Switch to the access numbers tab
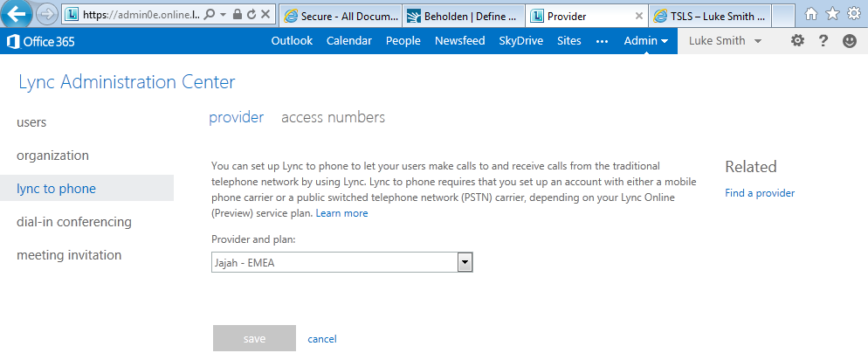 (333, 117)
